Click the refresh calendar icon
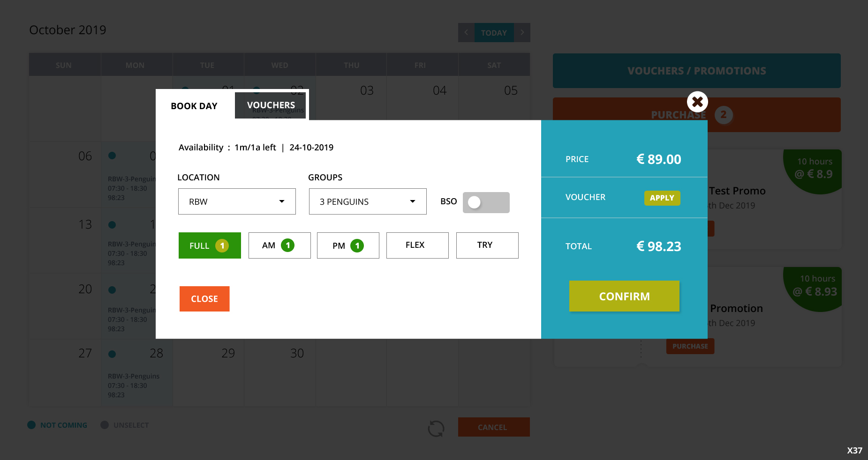Image resolution: width=868 pixels, height=460 pixels. point(436,428)
